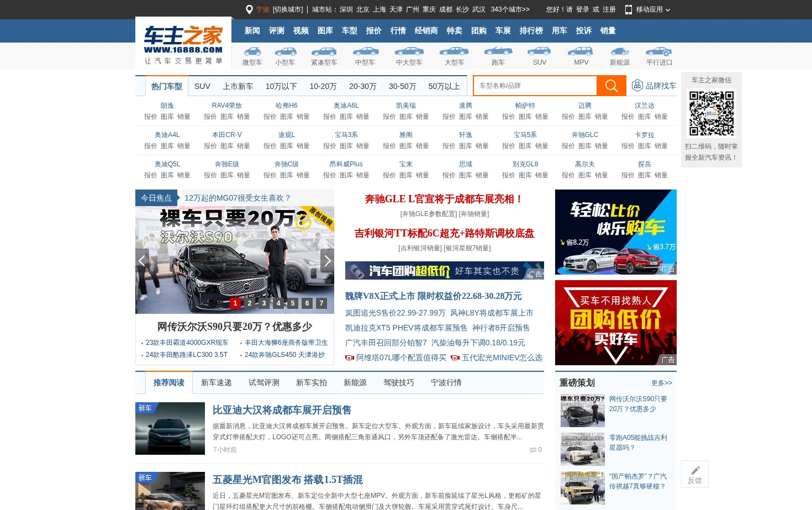Select the MPV car type icon
The image size is (812, 510).
[x=581, y=51]
